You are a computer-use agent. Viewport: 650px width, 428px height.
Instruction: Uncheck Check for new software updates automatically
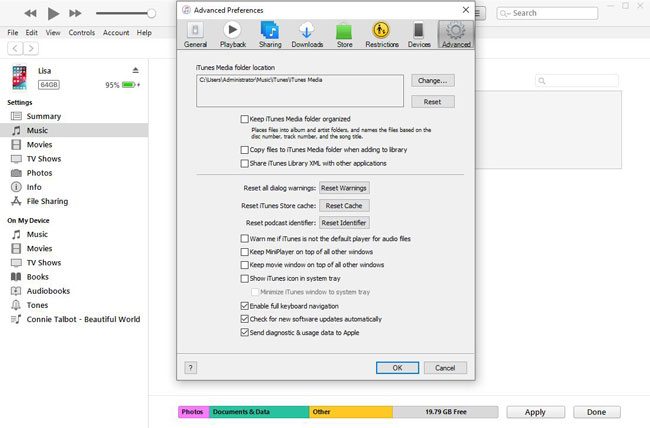click(x=245, y=319)
